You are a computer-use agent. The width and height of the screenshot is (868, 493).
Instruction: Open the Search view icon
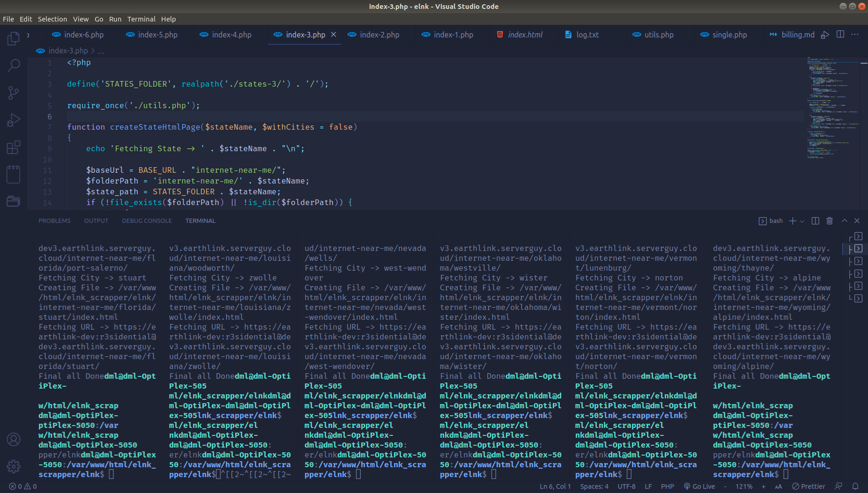point(14,66)
